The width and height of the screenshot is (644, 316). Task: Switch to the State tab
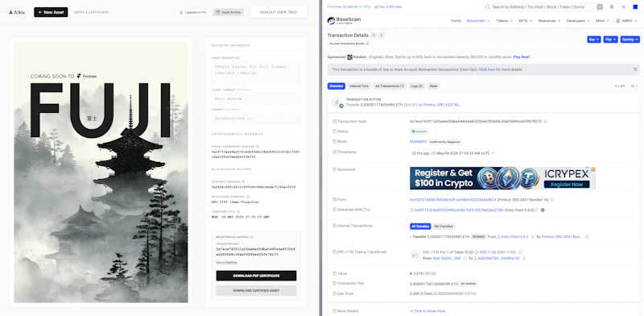pyautogui.click(x=433, y=86)
